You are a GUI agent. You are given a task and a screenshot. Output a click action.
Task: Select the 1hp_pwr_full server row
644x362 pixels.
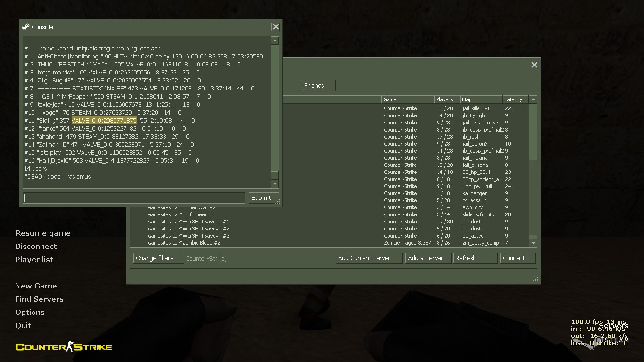405,186
